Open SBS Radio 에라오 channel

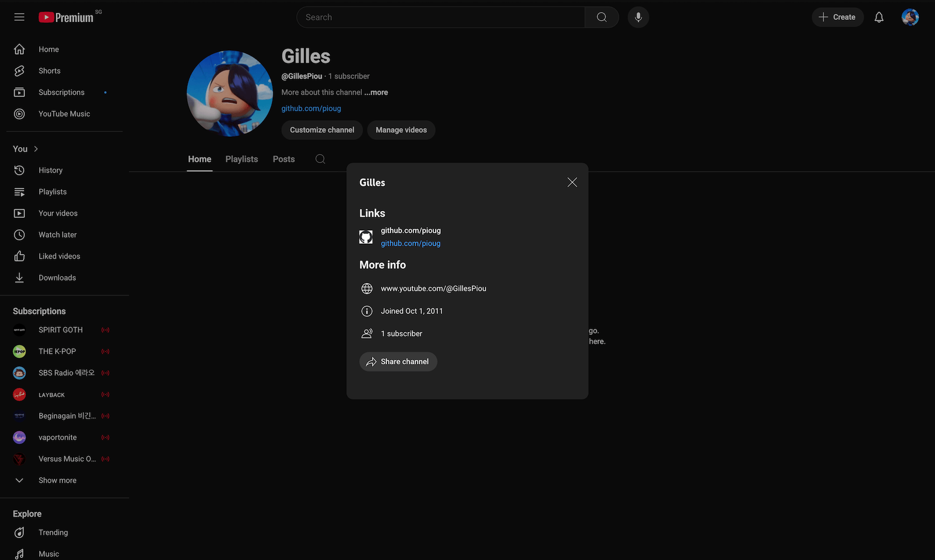65,373
